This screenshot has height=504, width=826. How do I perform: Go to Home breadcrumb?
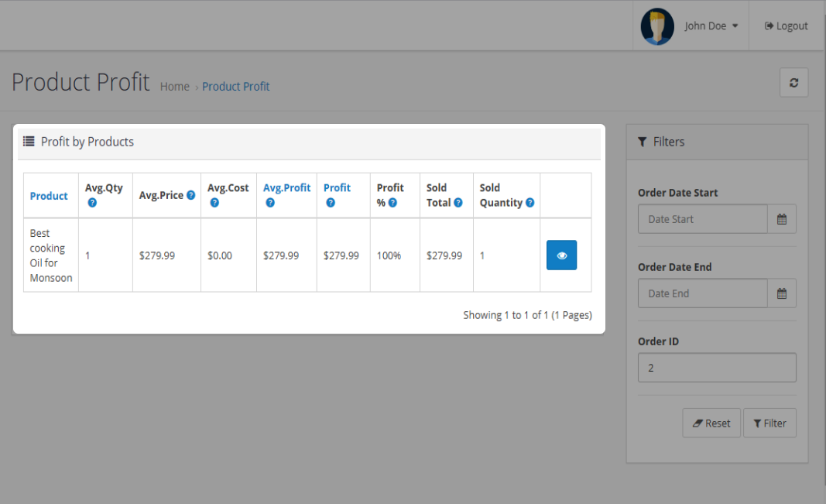174,87
